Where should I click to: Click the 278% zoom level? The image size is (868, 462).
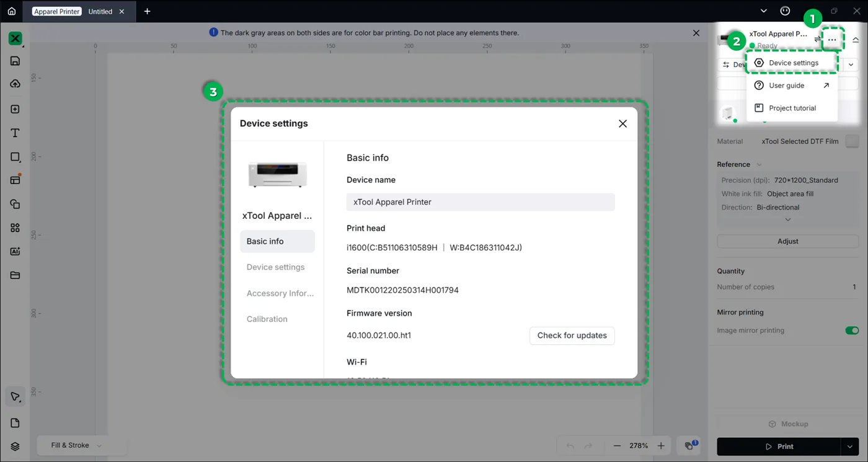(x=639, y=446)
